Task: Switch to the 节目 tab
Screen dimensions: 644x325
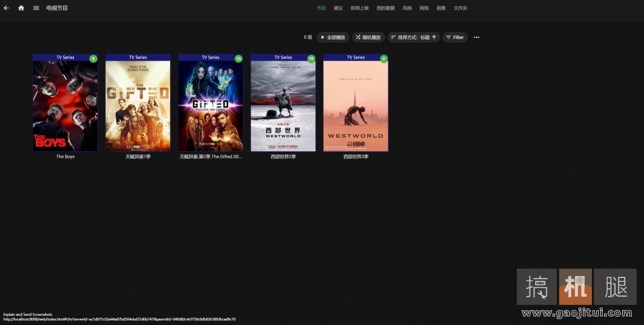Action: point(321,8)
